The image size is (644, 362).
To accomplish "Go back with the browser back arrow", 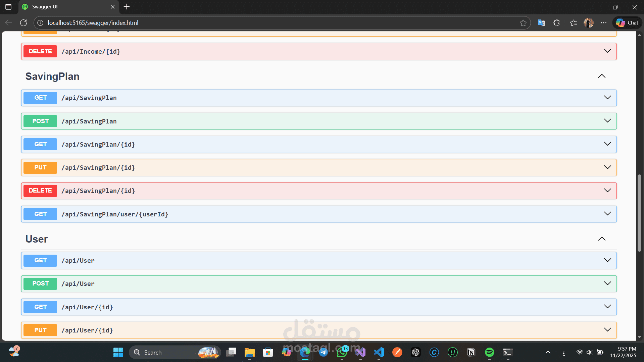I will 8,23.
